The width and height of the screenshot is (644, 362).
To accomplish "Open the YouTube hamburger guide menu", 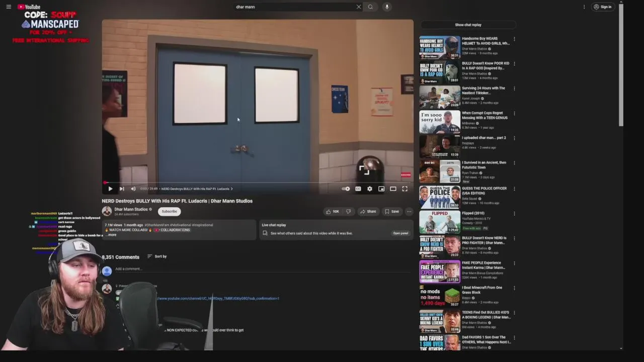I will [x=9, y=7].
